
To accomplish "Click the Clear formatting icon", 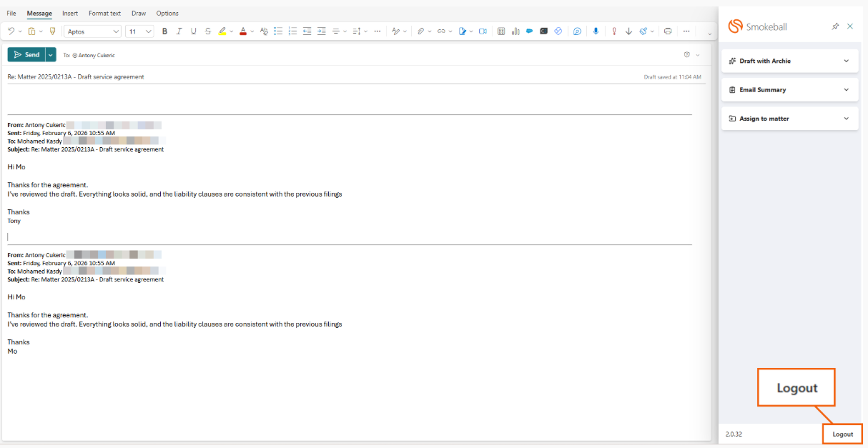I will coord(264,31).
